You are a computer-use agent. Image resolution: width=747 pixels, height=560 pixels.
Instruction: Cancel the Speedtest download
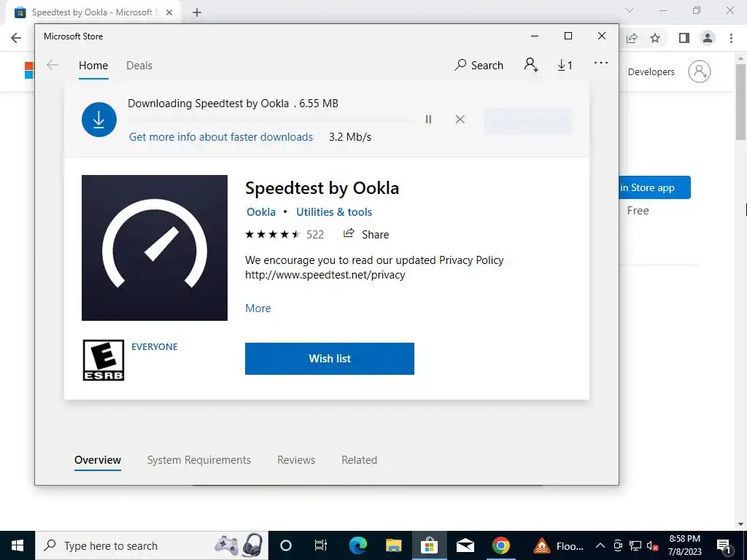coord(460,120)
